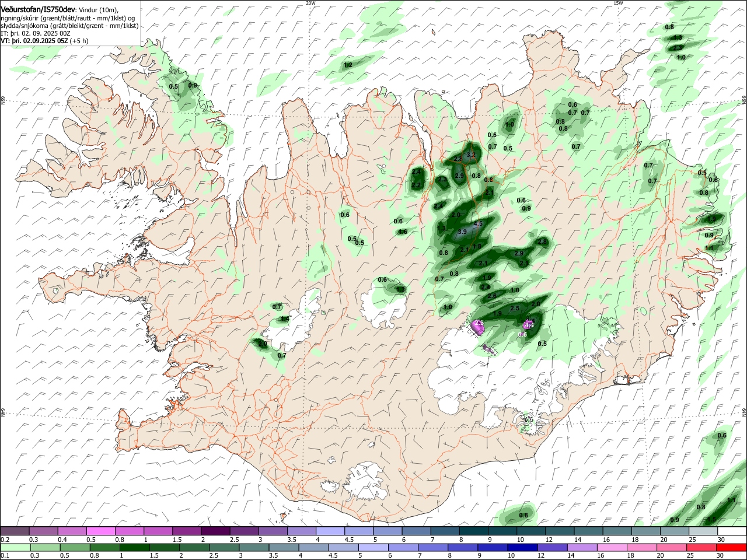Click the rain legend swatch for 20–25 mm
Image resolution: width=747 pixels, height=560 pixels.
click(672, 547)
